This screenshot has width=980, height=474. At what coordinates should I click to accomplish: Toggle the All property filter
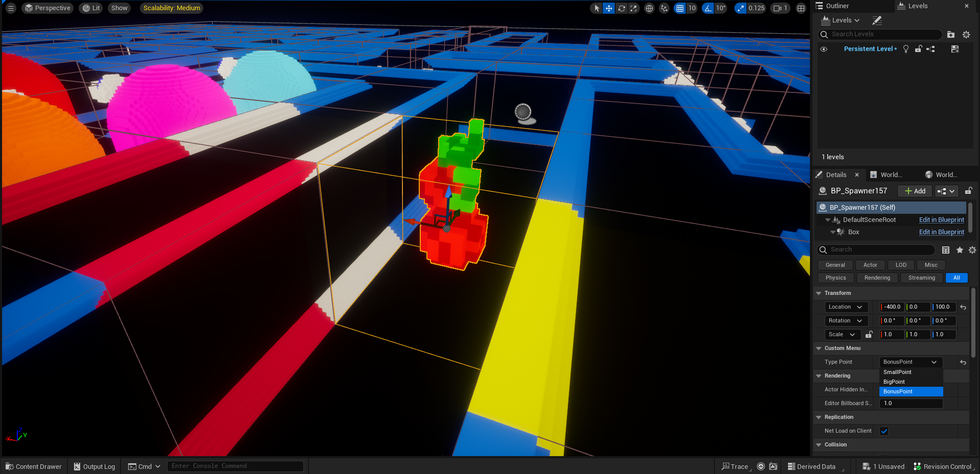click(x=957, y=278)
